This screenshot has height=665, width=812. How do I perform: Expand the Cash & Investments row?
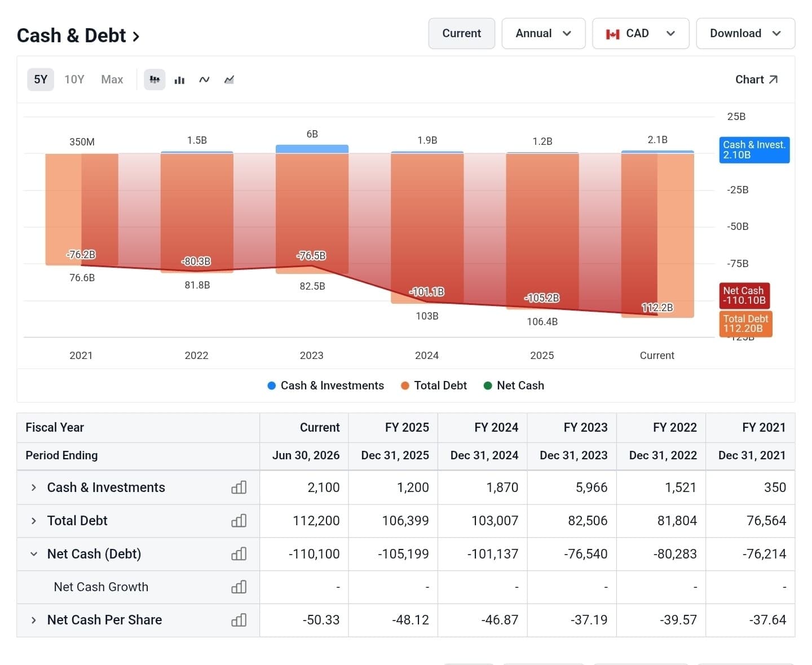tap(34, 487)
